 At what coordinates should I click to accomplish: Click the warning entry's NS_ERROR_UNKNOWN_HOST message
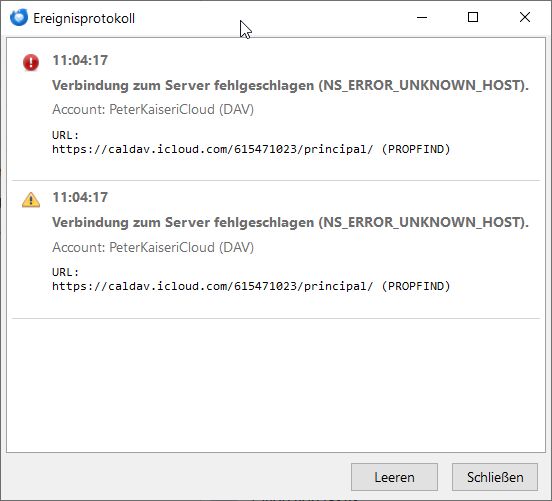(x=290, y=223)
